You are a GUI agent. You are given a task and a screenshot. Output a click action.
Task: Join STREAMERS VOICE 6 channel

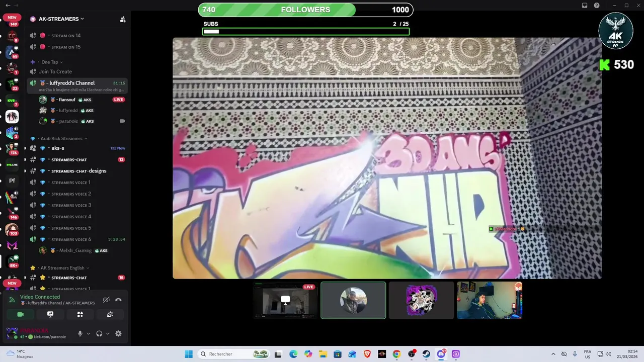tap(77, 239)
